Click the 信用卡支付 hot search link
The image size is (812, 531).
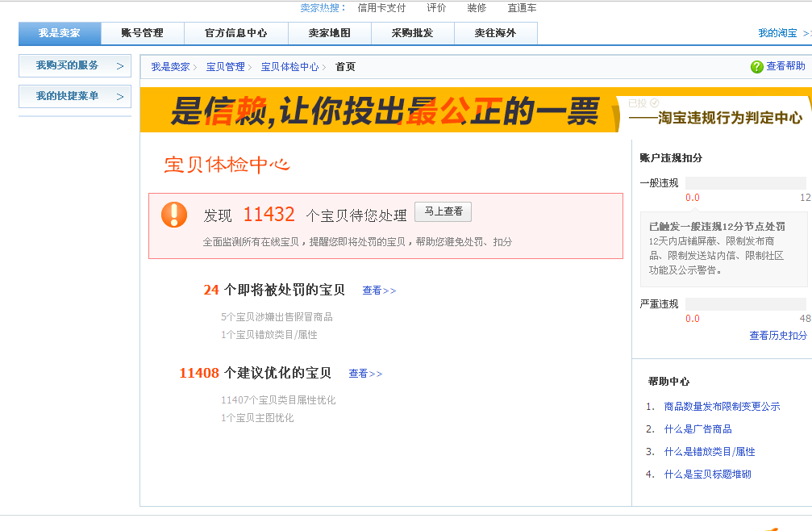click(x=381, y=8)
